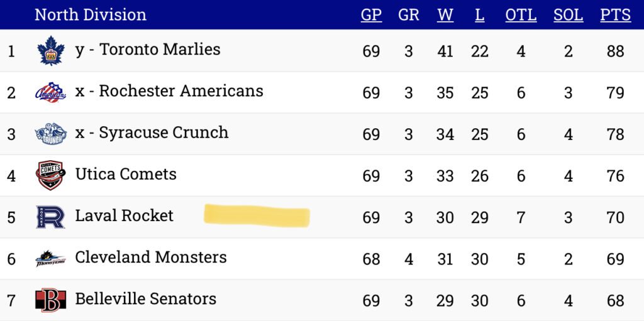Image resolution: width=644 pixels, height=321 pixels.
Task: Click the Utica Comets logo
Action: (x=50, y=175)
